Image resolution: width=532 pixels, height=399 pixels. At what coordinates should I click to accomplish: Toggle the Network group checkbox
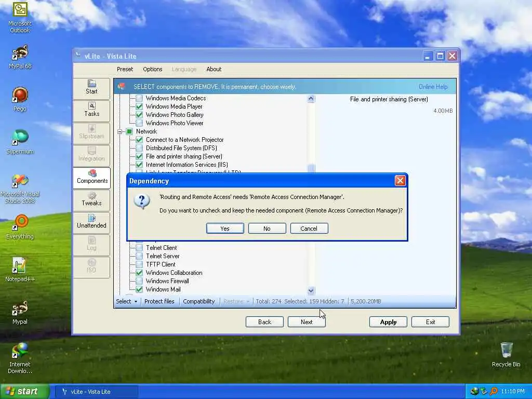tap(129, 131)
